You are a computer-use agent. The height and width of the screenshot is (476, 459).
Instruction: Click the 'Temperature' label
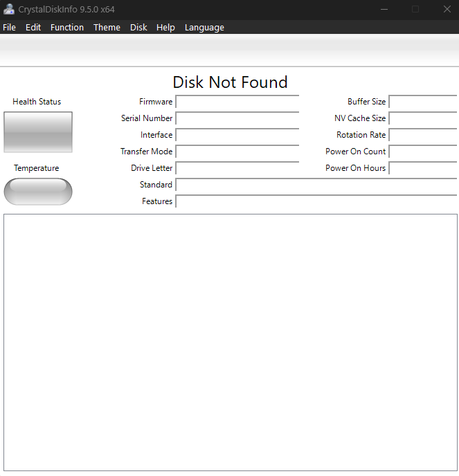tap(37, 168)
